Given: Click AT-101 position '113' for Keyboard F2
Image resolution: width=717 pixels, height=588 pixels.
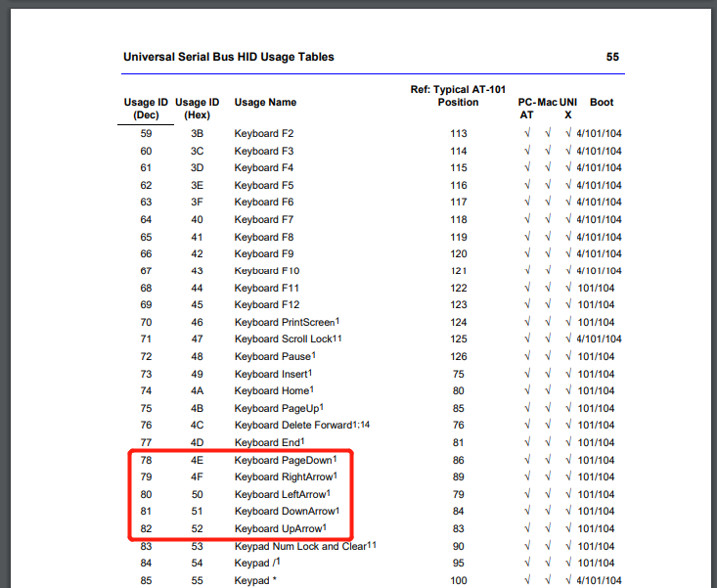Looking at the screenshot, I should [458, 133].
